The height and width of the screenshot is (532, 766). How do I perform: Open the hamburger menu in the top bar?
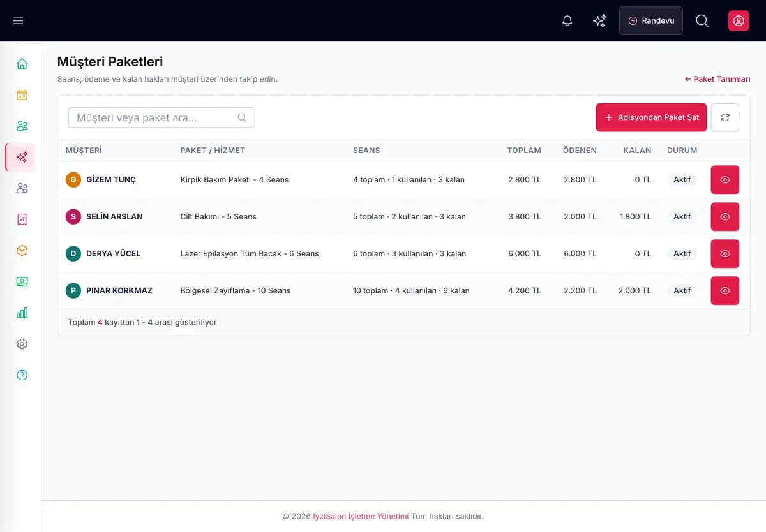point(18,21)
